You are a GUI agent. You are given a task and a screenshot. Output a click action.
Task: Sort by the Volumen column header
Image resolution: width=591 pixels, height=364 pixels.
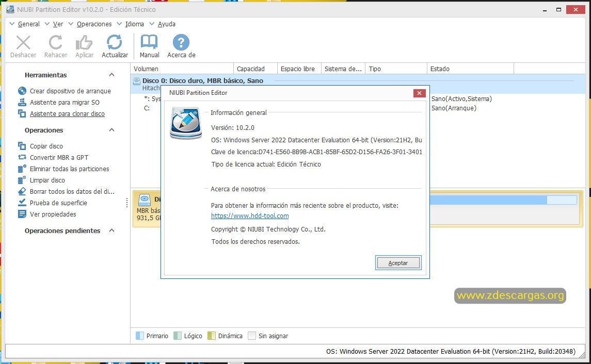coord(182,69)
